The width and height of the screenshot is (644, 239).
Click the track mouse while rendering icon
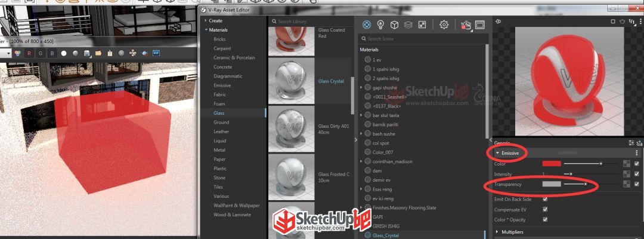click(x=132, y=53)
